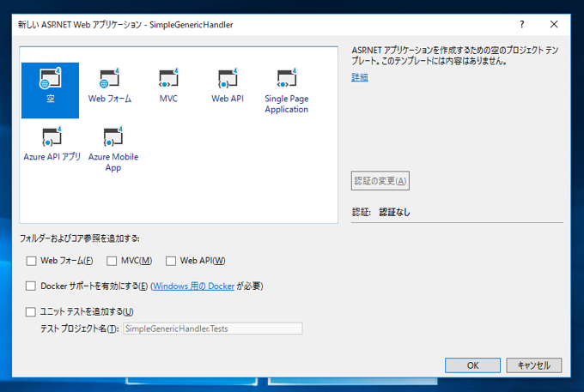Tick the Web API(W) checkbox
Image resolution: width=584 pixels, height=392 pixels.
tap(171, 261)
